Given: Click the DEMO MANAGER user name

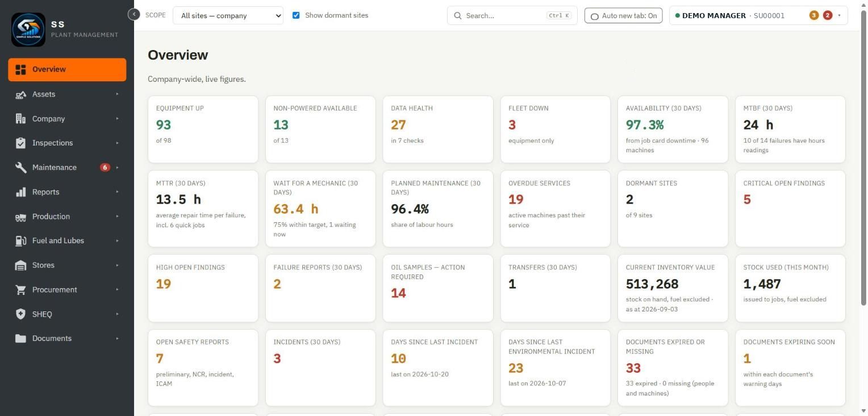Looking at the screenshot, I should tap(714, 15).
